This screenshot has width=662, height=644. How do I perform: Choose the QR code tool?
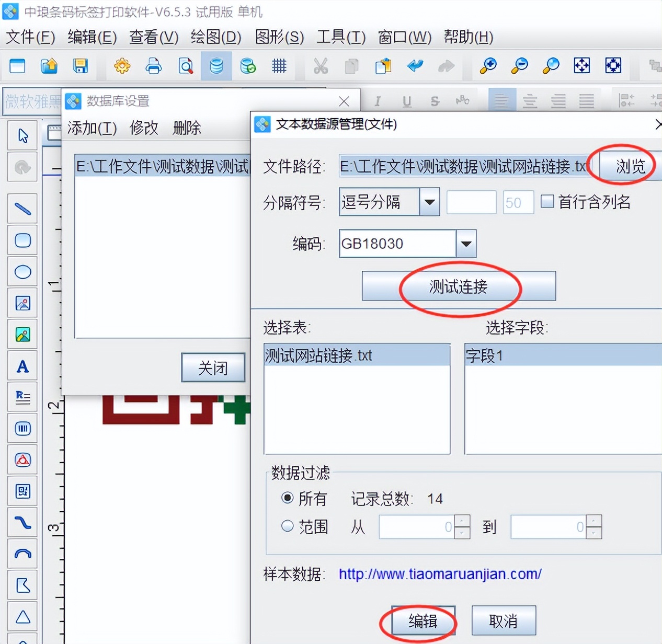[22, 491]
